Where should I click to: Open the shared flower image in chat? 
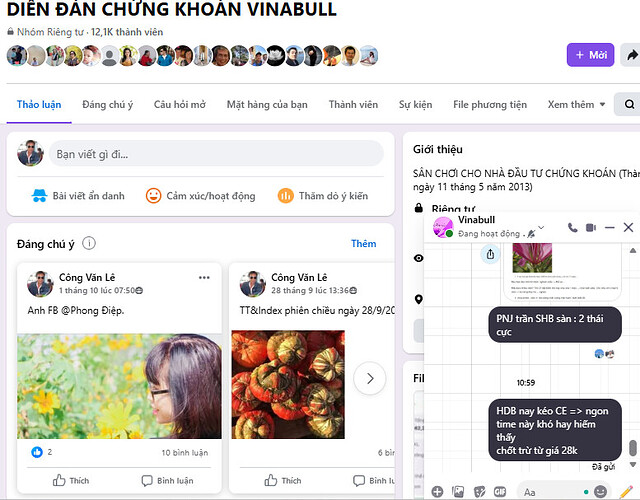tap(532, 258)
